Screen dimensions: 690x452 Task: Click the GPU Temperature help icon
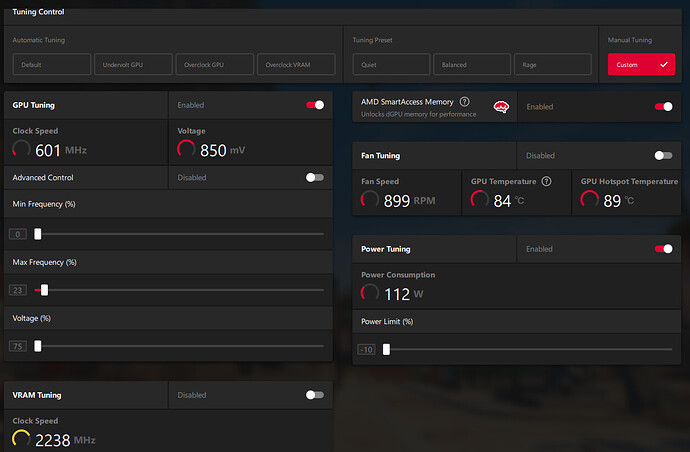(546, 181)
